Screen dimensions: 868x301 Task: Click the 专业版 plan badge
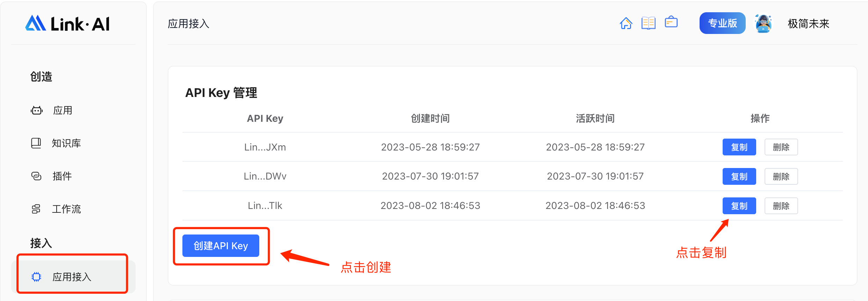pos(722,23)
